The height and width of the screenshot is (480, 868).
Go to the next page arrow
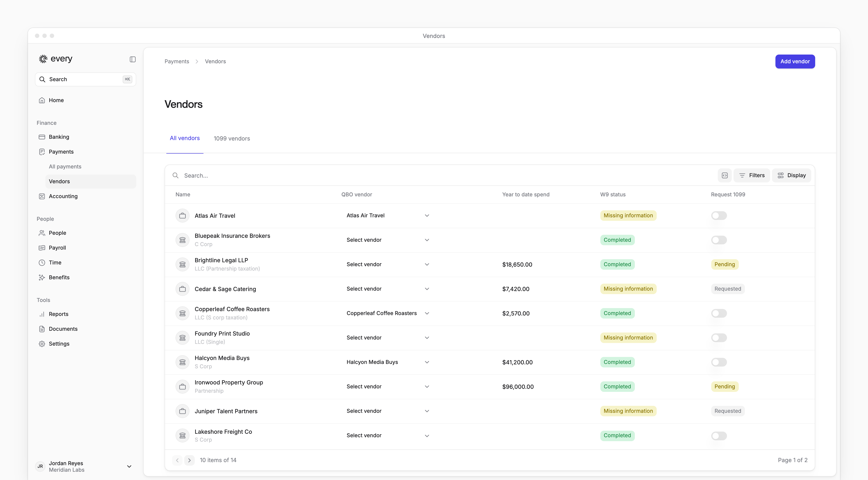click(189, 460)
